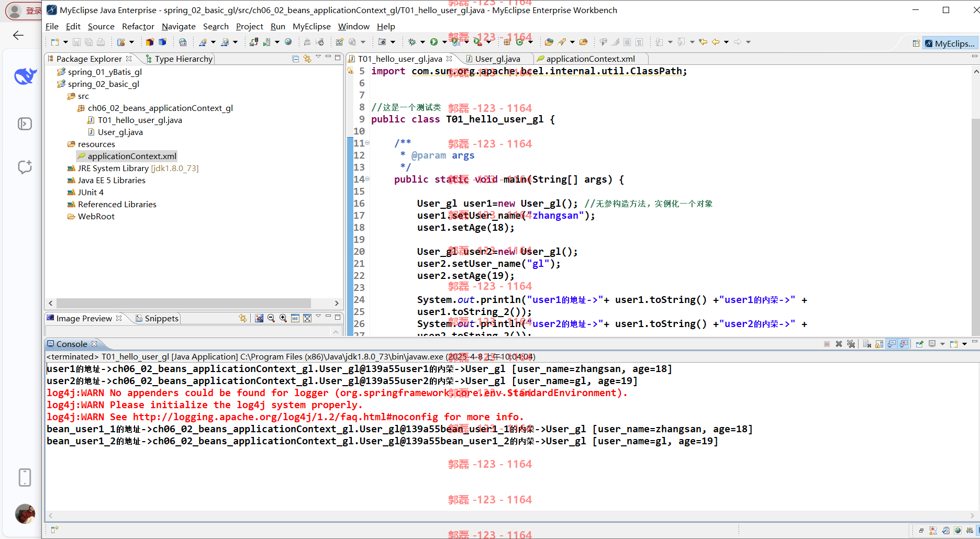Image resolution: width=980 pixels, height=539 pixels.
Task: Click the phone icon in left sidebar
Action: click(25, 477)
